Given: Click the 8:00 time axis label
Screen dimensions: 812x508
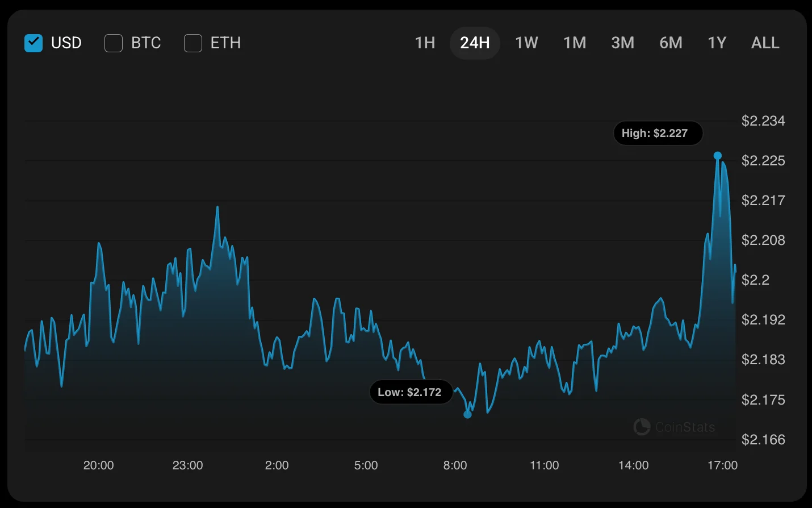Looking at the screenshot, I should tap(455, 465).
